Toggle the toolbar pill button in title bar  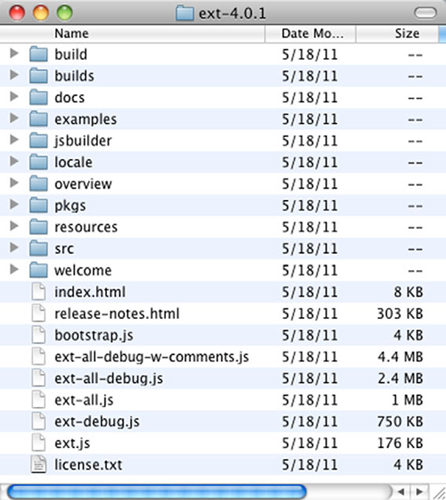coord(425,13)
